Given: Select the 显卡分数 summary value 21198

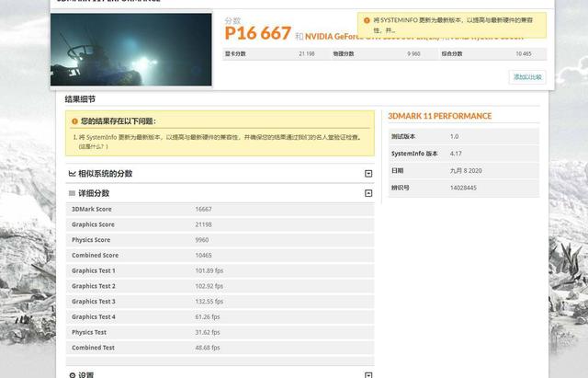Looking at the screenshot, I should [306, 53].
